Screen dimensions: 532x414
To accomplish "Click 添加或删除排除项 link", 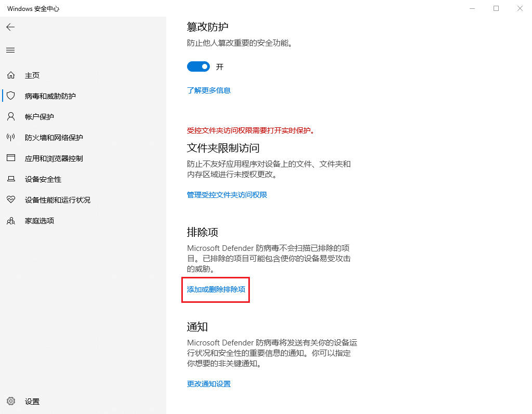I will tap(216, 289).
